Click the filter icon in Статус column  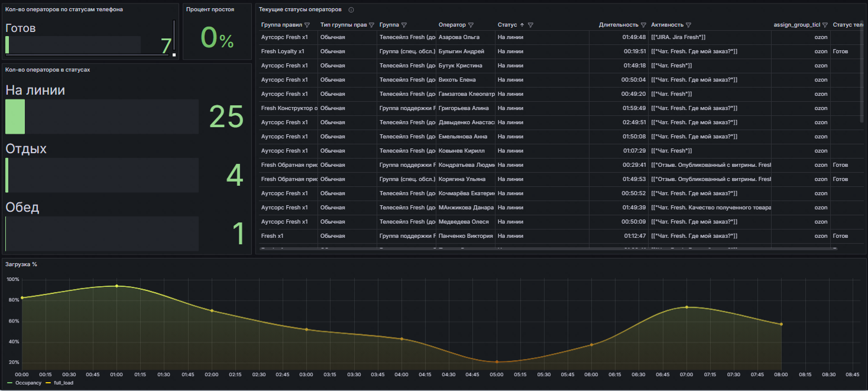point(530,25)
